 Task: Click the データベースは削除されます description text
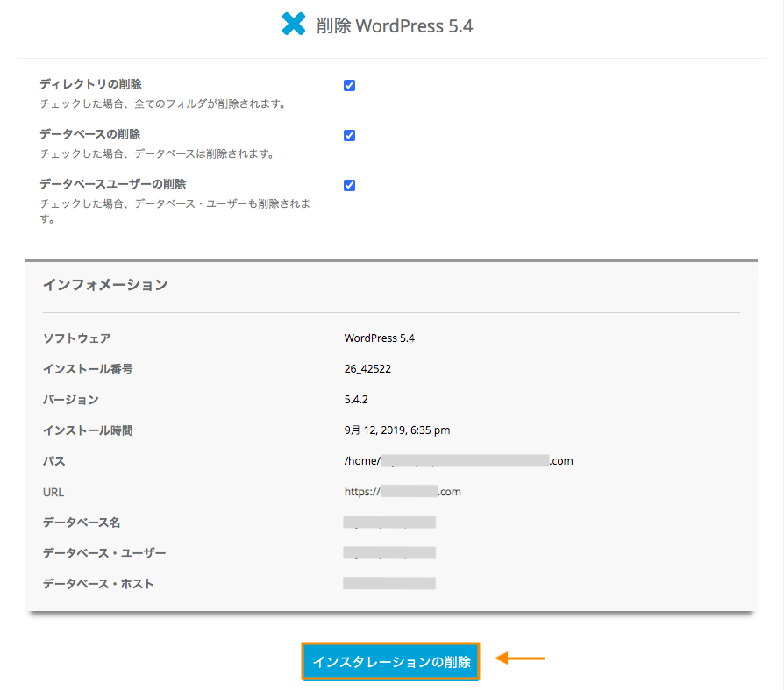pos(157,154)
